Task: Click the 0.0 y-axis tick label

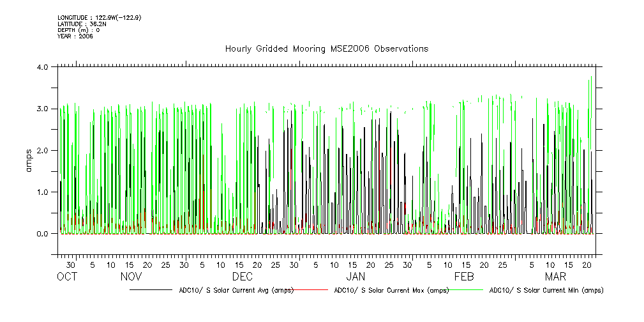Action: point(43,234)
